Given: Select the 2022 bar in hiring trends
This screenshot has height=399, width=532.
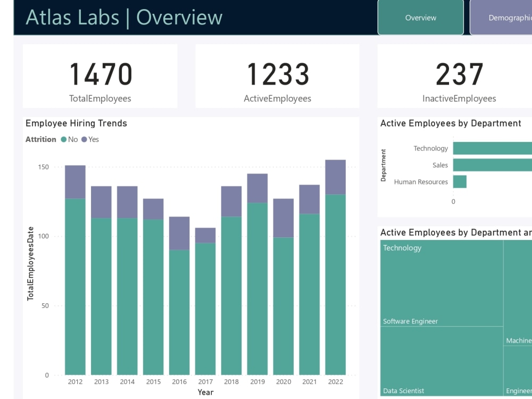Looking at the screenshot, I should pyautogui.click(x=335, y=266).
